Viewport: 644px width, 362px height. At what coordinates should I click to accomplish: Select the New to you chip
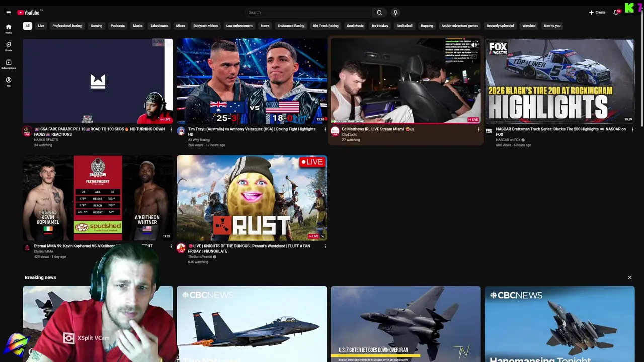click(x=552, y=26)
